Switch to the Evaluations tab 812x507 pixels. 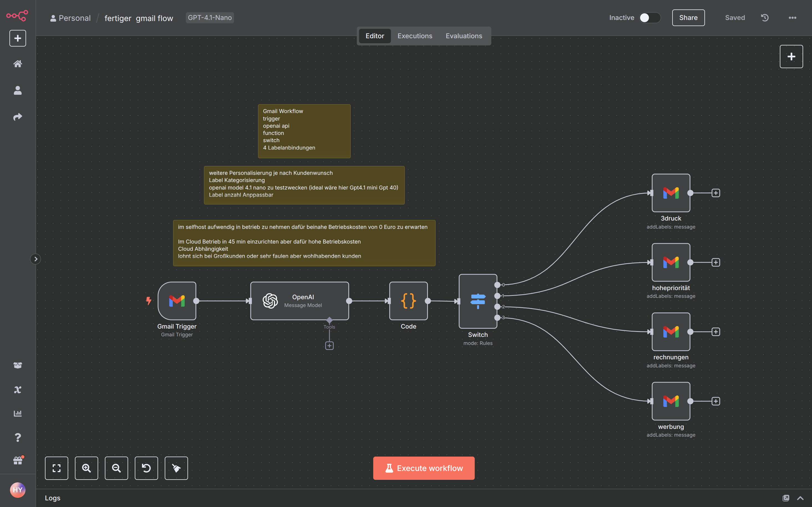click(x=464, y=35)
